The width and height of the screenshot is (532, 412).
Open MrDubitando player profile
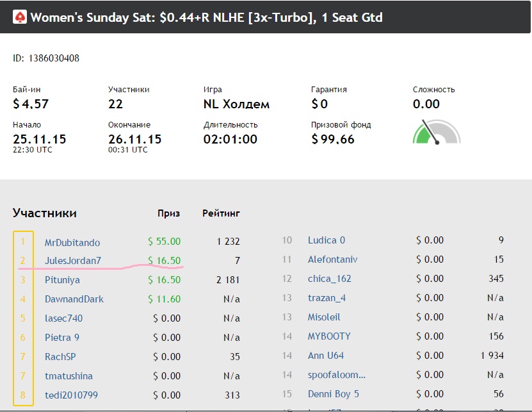[x=72, y=242]
